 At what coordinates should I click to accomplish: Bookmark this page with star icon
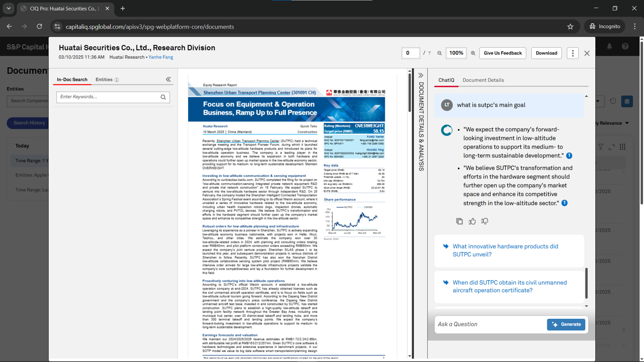[x=570, y=27]
